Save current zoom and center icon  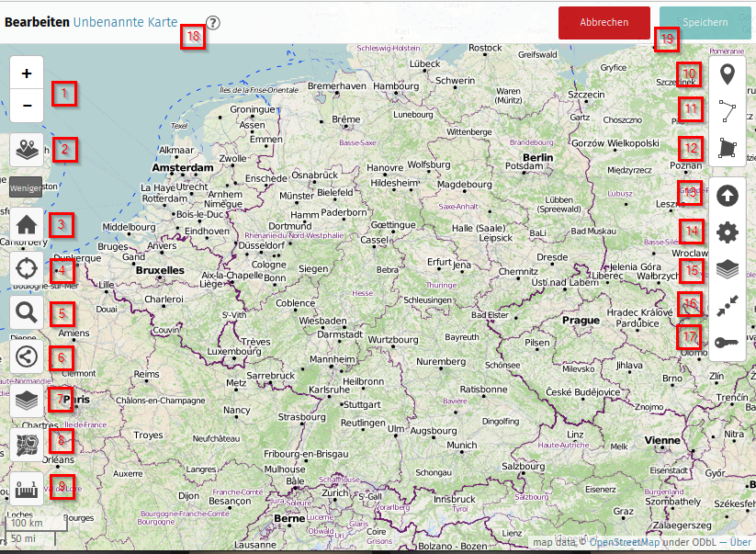[x=728, y=306]
